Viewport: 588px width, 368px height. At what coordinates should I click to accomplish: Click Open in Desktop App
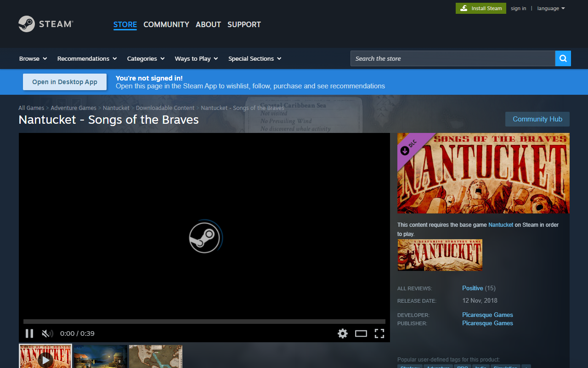[x=65, y=82]
